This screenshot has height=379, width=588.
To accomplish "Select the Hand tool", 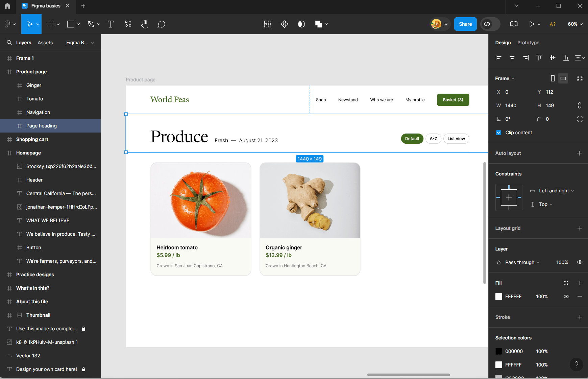I will (145, 24).
